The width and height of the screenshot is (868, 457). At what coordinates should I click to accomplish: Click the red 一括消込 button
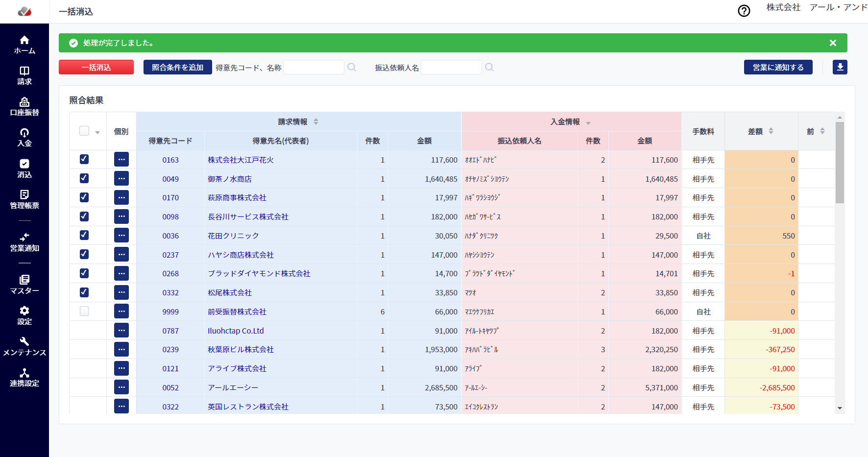[96, 67]
